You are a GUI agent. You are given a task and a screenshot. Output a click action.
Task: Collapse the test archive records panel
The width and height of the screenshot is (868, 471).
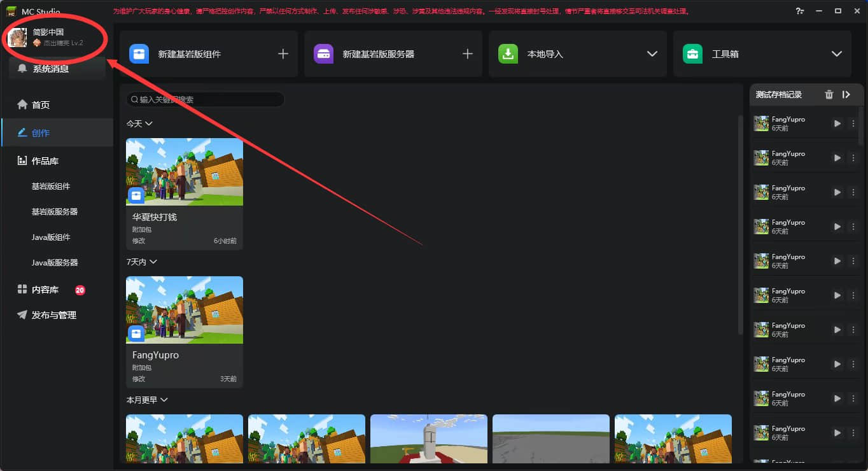coord(846,94)
